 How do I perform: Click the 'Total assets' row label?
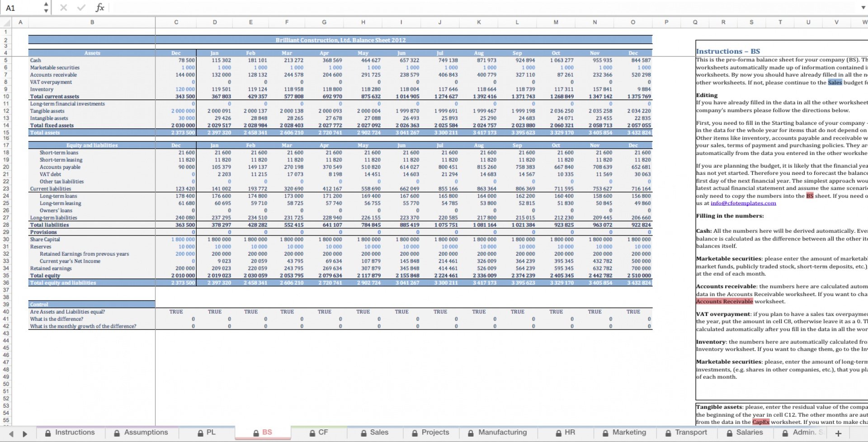(45, 132)
